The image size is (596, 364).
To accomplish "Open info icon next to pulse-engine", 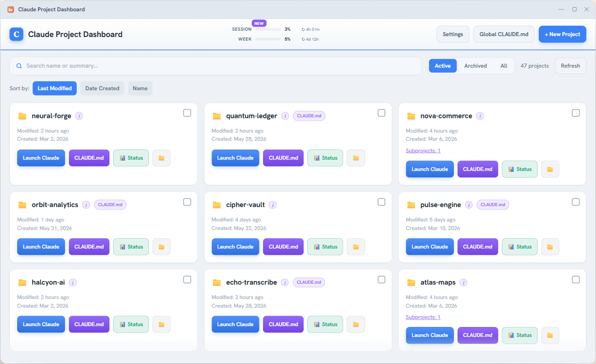I will pyautogui.click(x=469, y=205).
